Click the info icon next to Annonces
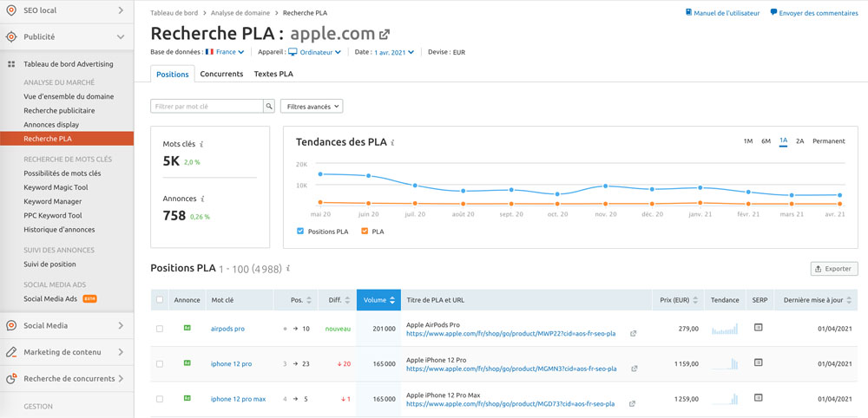This screenshot has width=868, height=418. (202, 198)
